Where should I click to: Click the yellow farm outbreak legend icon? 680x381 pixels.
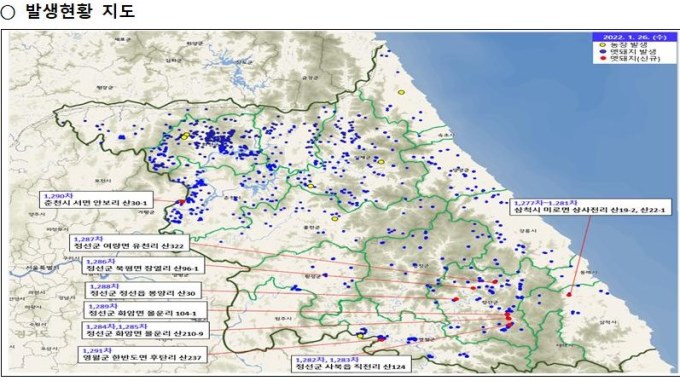click(x=602, y=45)
